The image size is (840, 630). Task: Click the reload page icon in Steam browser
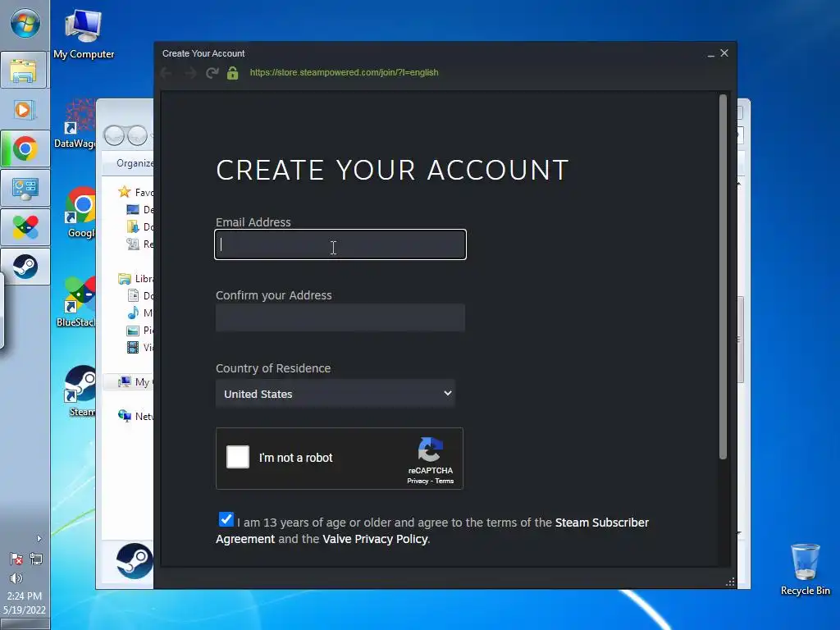212,73
